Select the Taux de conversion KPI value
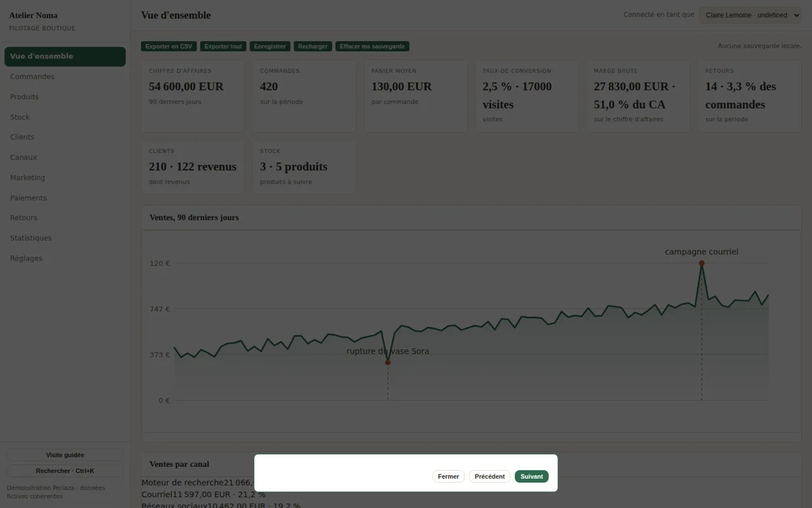Viewport: 812px width, 508px height. 517,95
